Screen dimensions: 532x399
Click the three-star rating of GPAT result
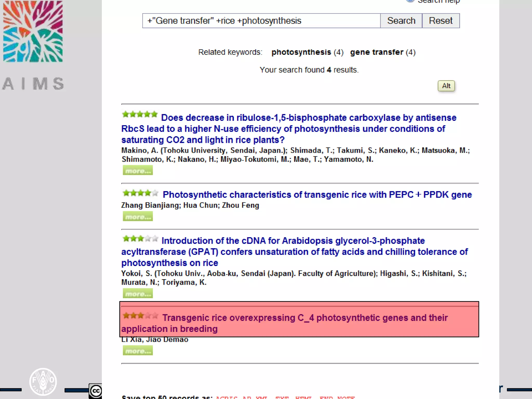(x=140, y=238)
